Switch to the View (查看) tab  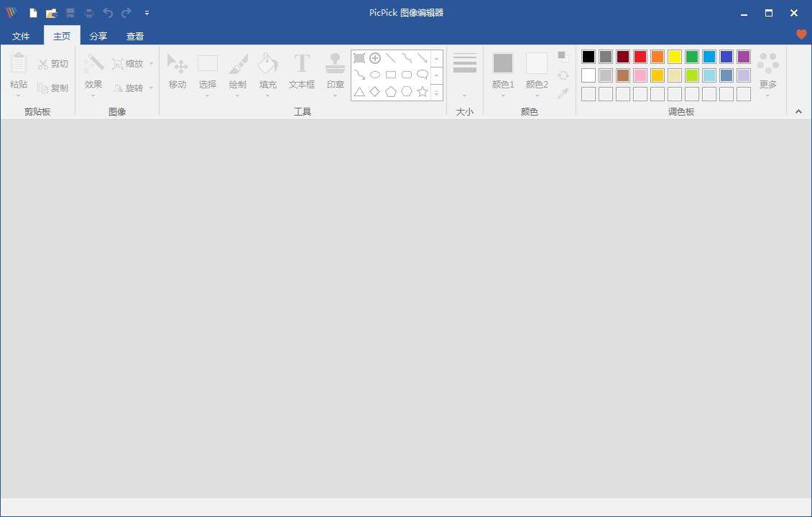pos(135,36)
